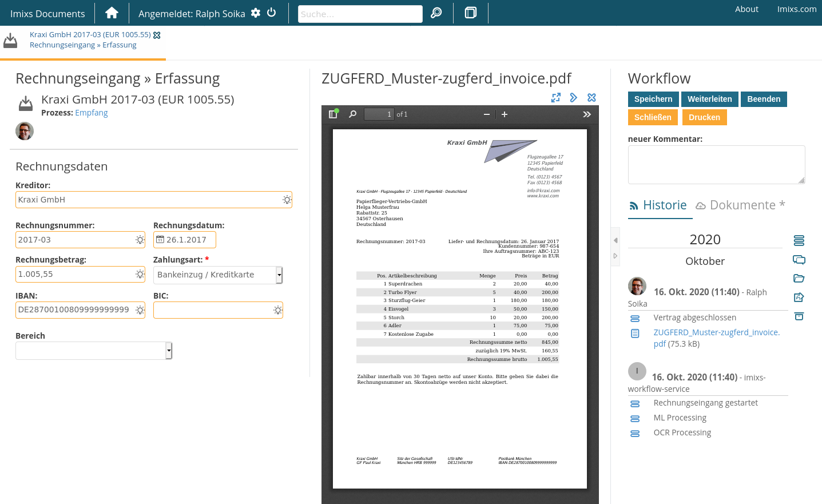
Task: Click the imixs-workflow-service avatar circle
Action: click(637, 371)
